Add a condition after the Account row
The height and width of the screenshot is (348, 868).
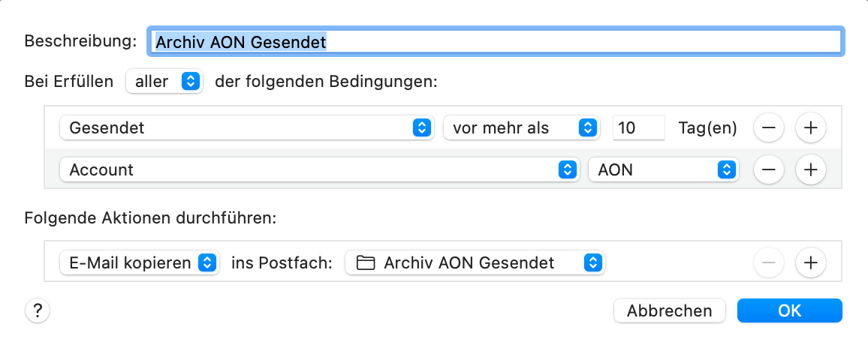810,170
